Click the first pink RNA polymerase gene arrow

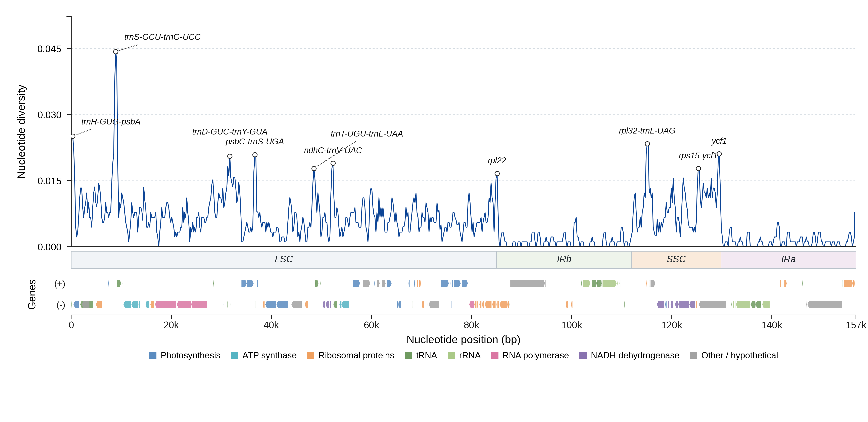165,305
